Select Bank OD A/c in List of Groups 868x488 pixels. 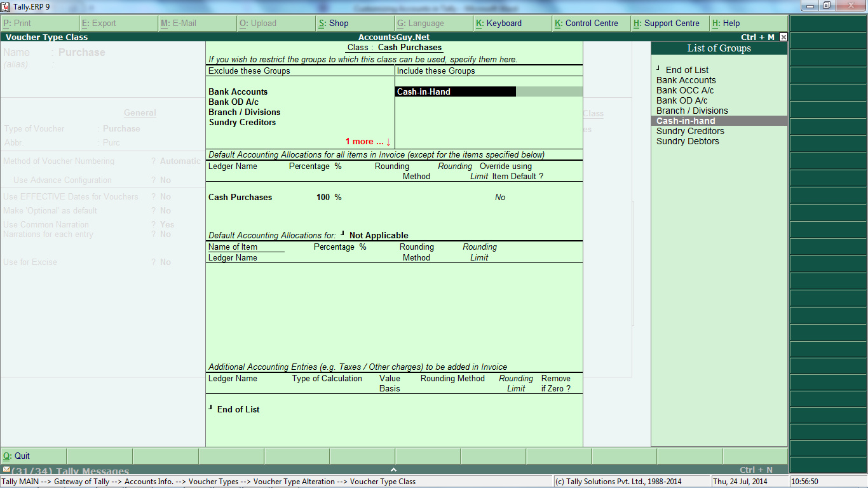click(x=682, y=100)
